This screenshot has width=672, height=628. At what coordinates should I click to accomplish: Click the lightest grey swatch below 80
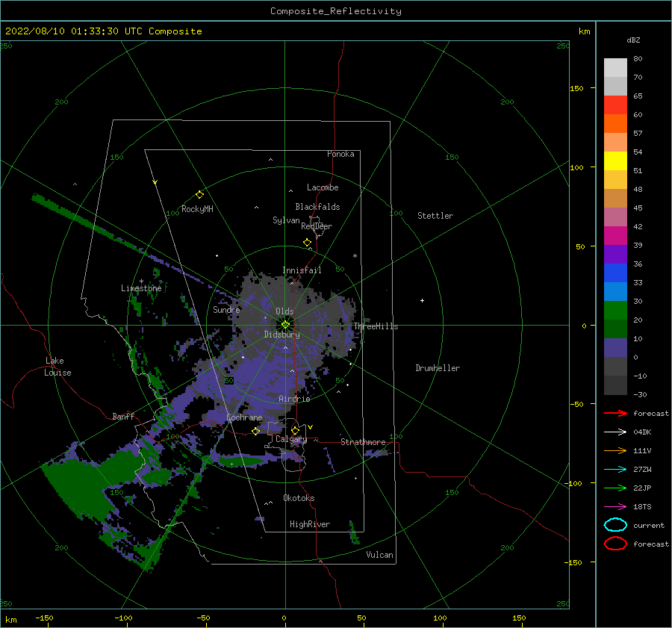[x=615, y=68]
